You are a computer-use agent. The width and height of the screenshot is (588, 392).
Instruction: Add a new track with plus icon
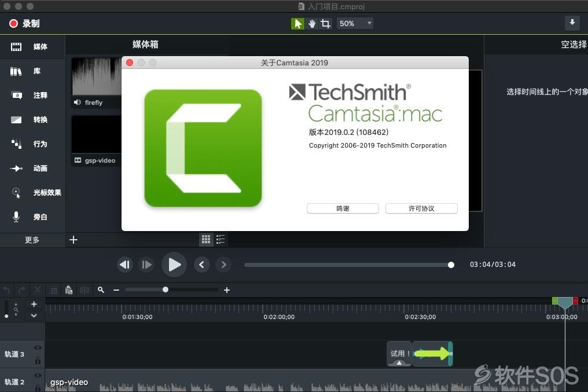[34, 304]
